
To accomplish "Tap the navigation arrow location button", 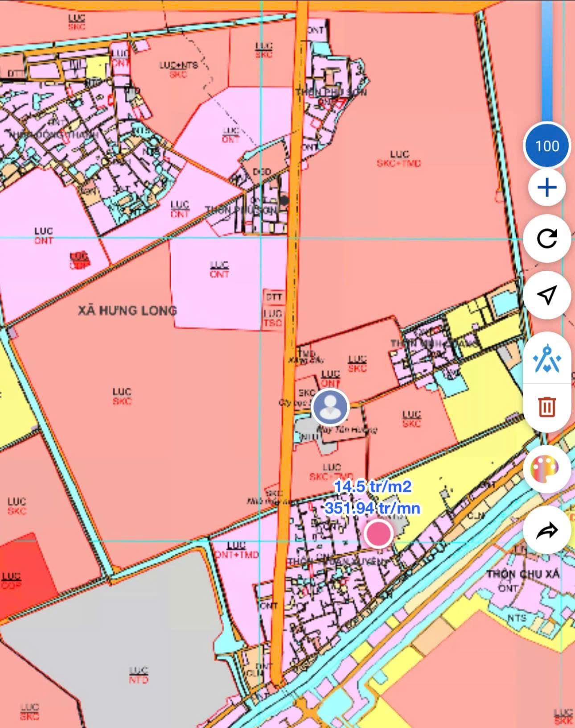I will click(547, 294).
